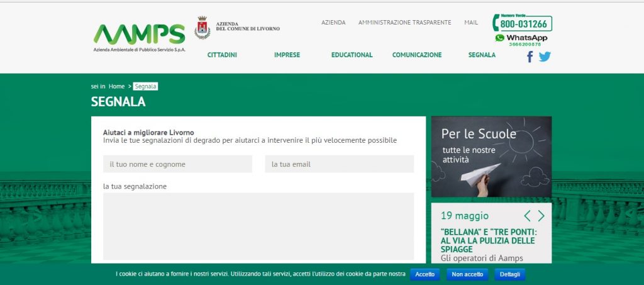Click the Comune di Livorno crest
644x285 pixels.
[x=202, y=28]
